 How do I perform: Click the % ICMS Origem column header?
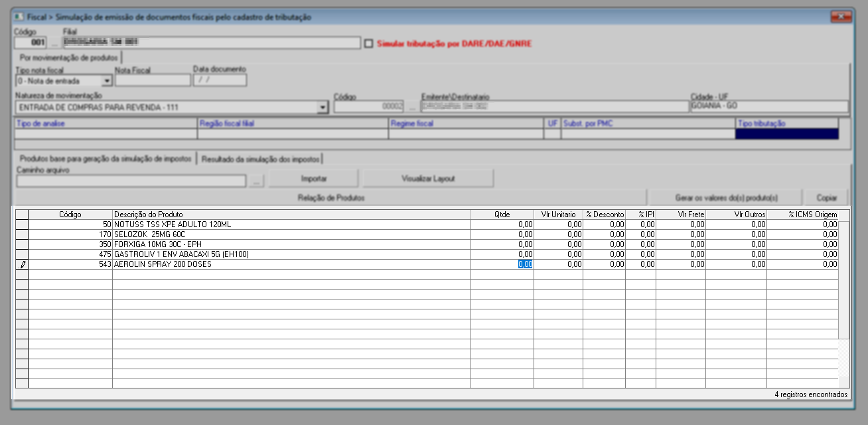(802, 214)
